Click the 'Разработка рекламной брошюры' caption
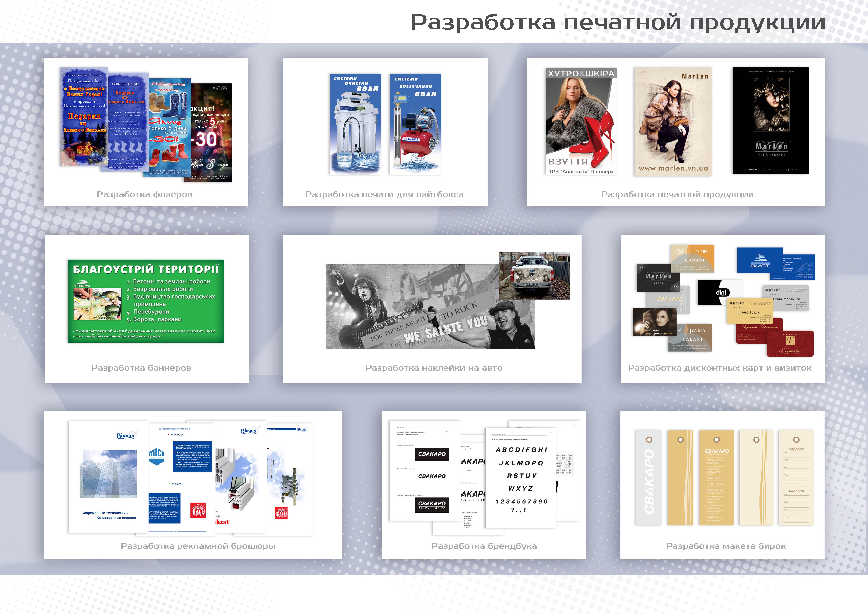 (198, 546)
